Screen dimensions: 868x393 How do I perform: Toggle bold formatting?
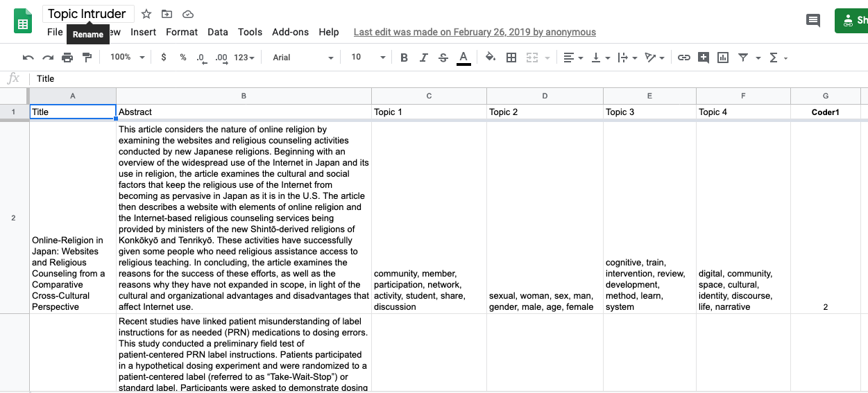(x=404, y=58)
